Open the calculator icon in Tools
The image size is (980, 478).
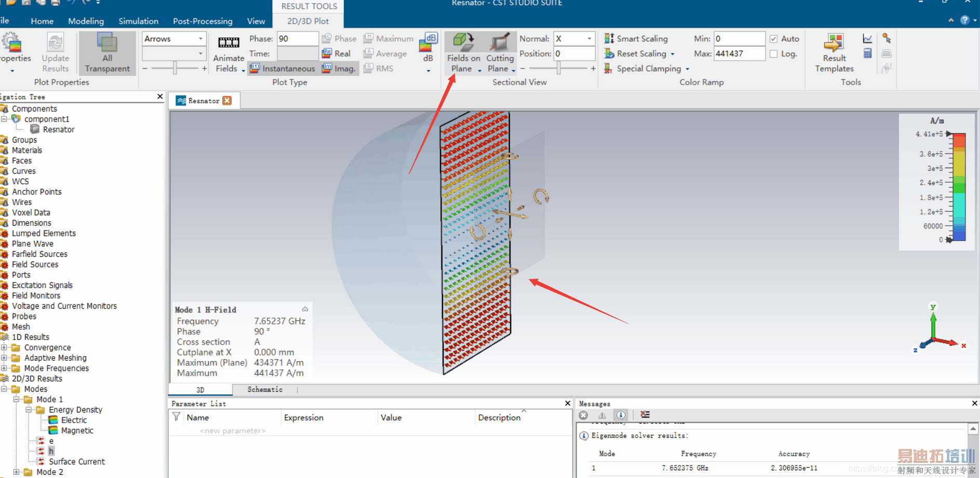(867, 53)
